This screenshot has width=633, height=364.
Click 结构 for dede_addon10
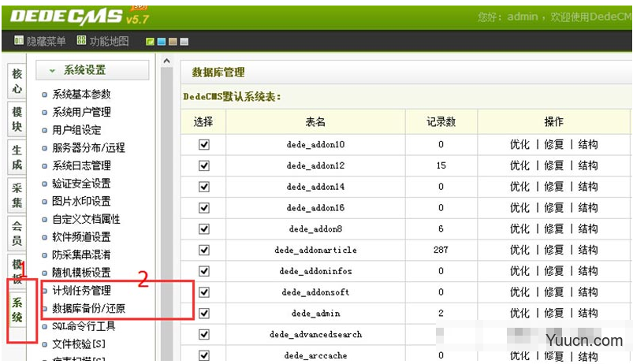point(588,144)
